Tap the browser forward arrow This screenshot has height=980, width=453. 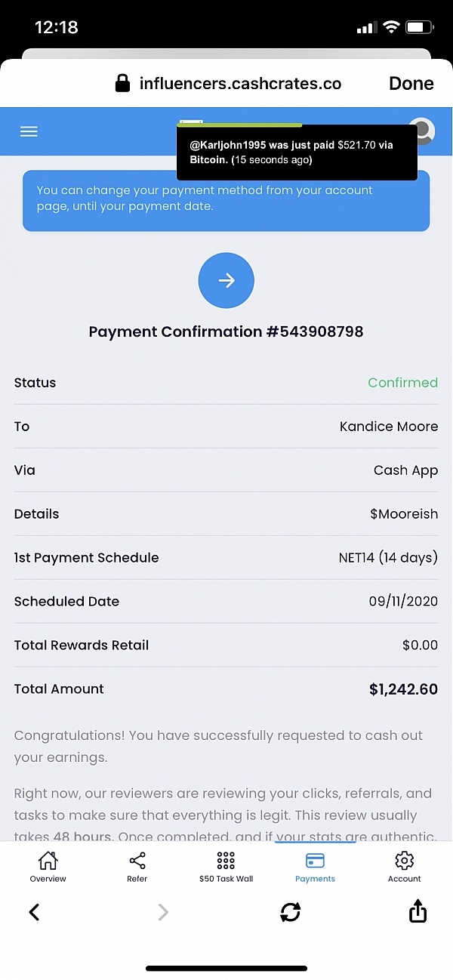pyautogui.click(x=162, y=912)
